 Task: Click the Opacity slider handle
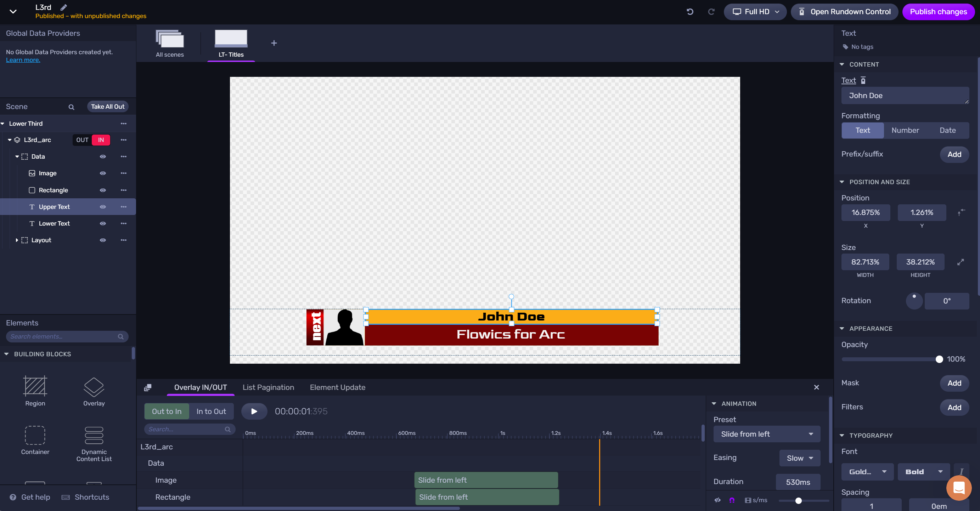939,359
